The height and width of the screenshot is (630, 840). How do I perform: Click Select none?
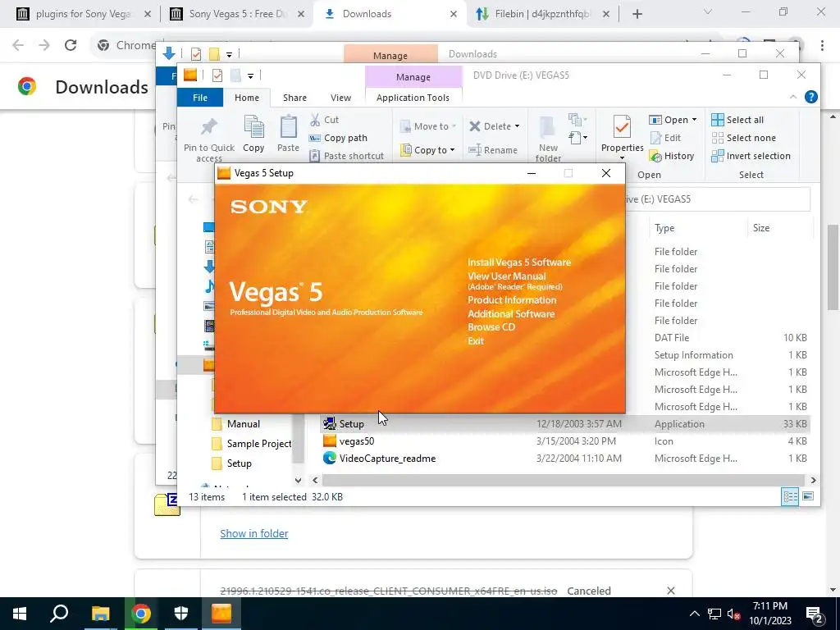click(743, 138)
